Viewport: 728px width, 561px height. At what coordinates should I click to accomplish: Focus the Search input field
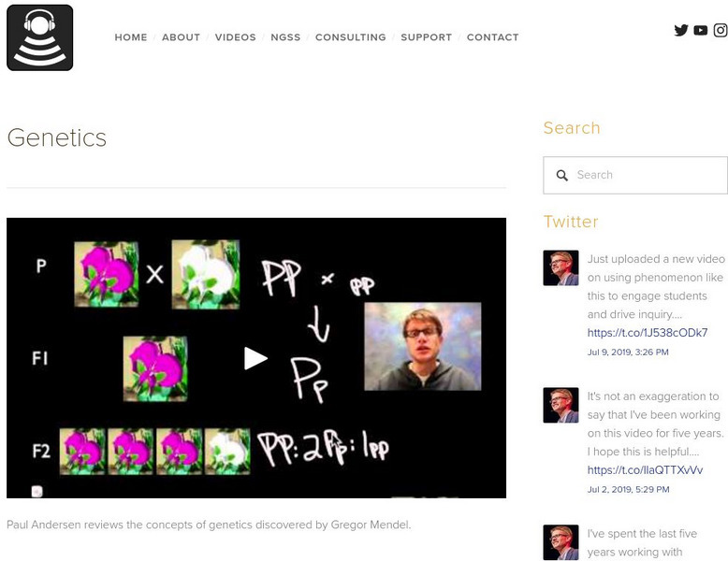point(635,175)
